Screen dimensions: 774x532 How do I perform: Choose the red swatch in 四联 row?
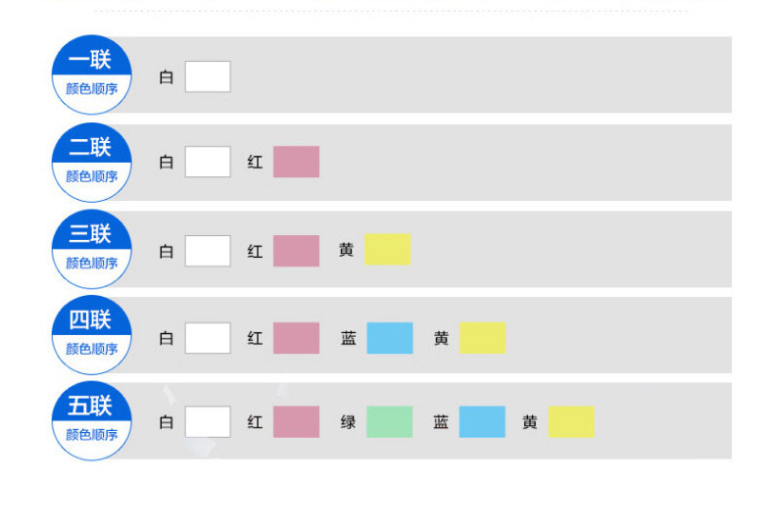tap(296, 338)
